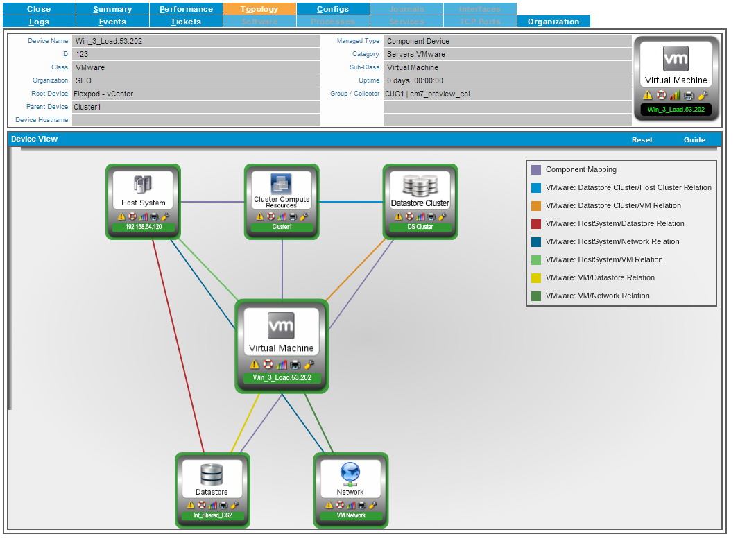756x548 pixels.
Task: Open the lifebuoy ticket icon on Host System node
Action: coord(132,216)
